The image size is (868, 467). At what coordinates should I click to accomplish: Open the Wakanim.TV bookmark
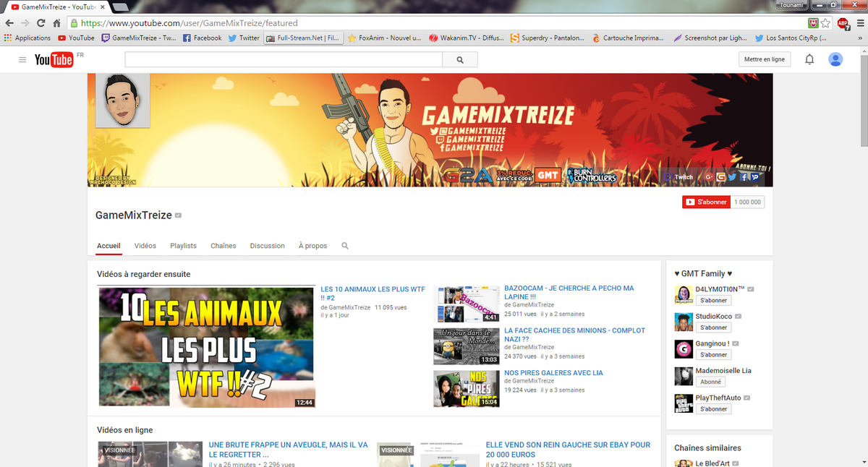pos(467,38)
